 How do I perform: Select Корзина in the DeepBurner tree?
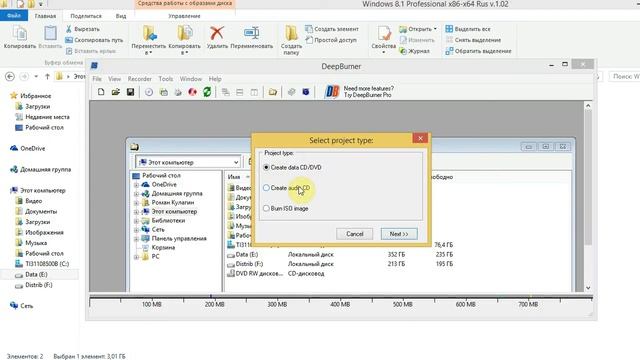point(163,248)
